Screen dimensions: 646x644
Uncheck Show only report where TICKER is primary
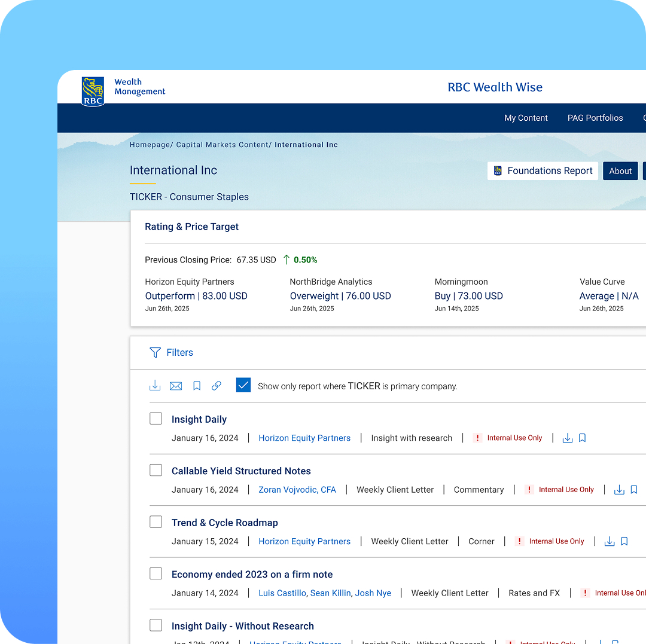tap(243, 385)
